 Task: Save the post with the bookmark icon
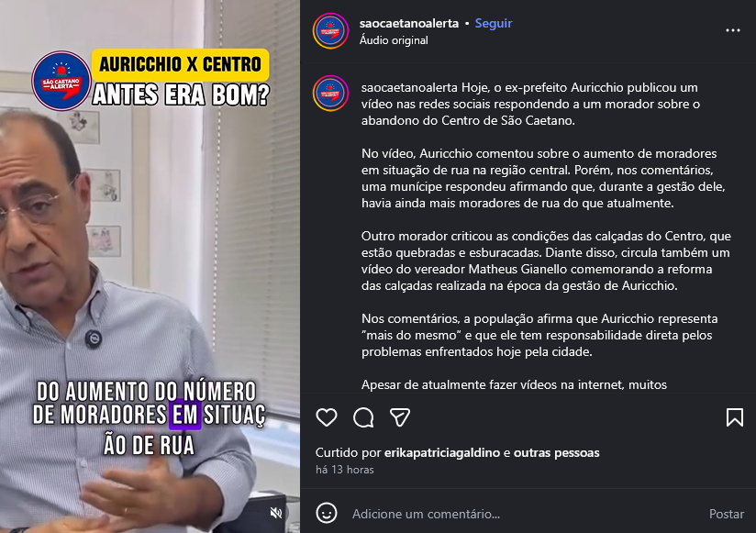(x=735, y=417)
